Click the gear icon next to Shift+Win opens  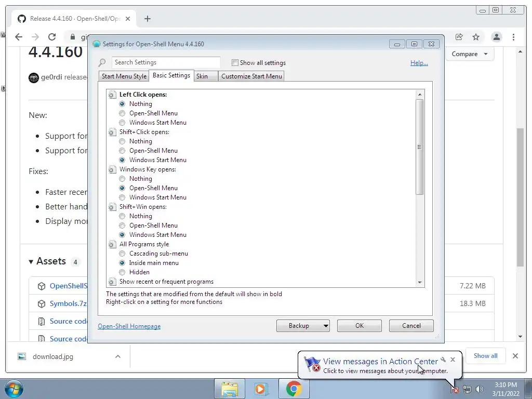point(112,207)
